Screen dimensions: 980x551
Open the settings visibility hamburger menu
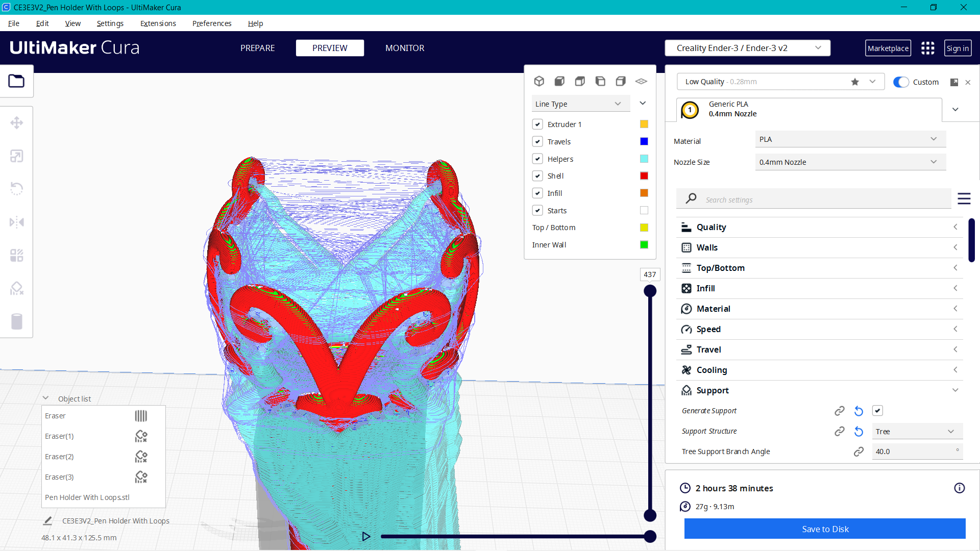pos(964,198)
